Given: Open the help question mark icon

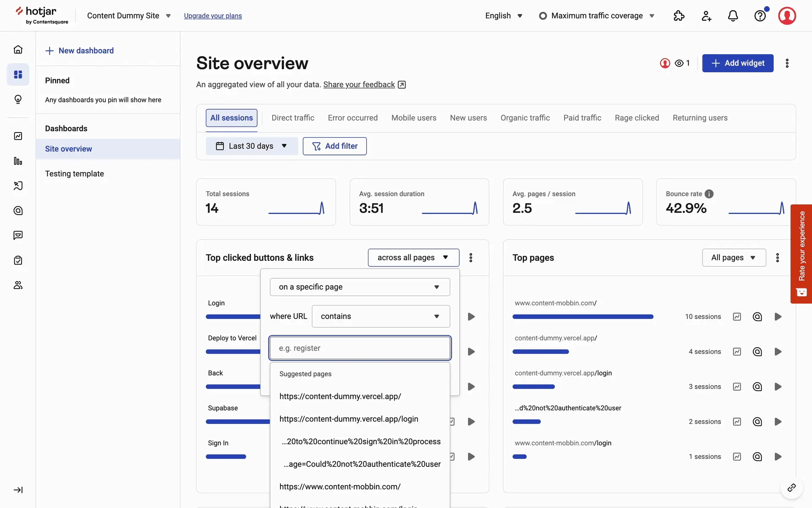Looking at the screenshot, I should (x=760, y=16).
